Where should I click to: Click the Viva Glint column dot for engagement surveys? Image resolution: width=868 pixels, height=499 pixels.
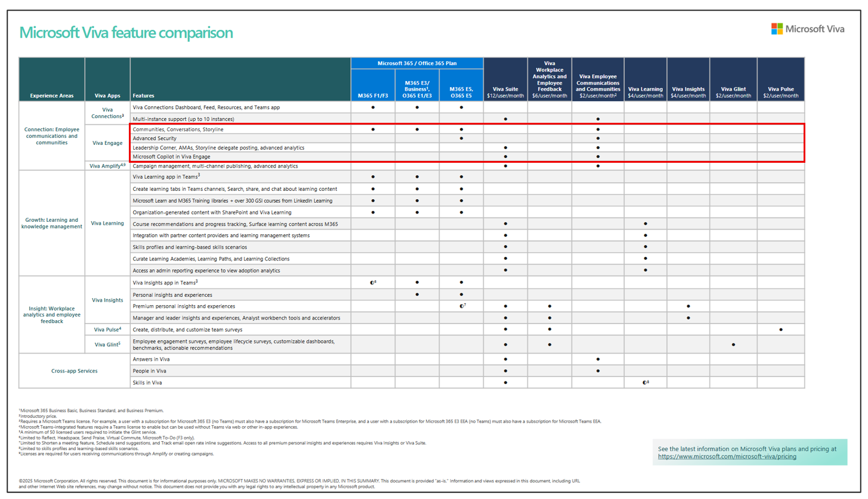pyautogui.click(x=733, y=344)
